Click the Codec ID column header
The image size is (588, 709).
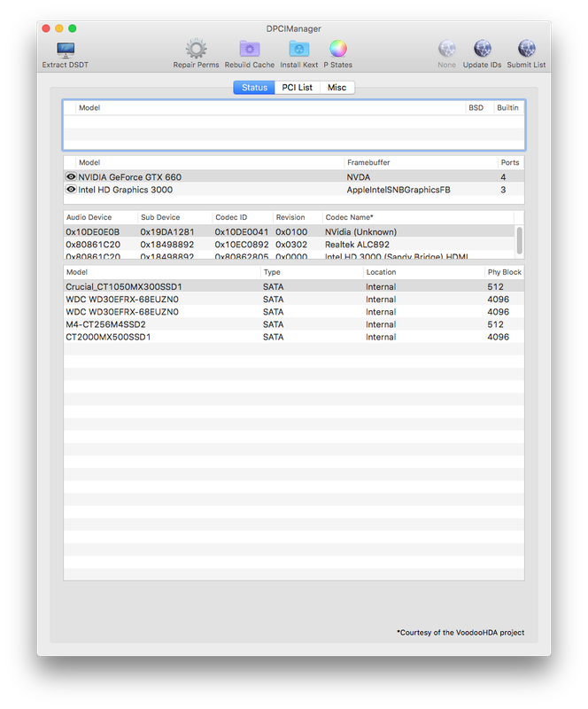pyautogui.click(x=243, y=217)
